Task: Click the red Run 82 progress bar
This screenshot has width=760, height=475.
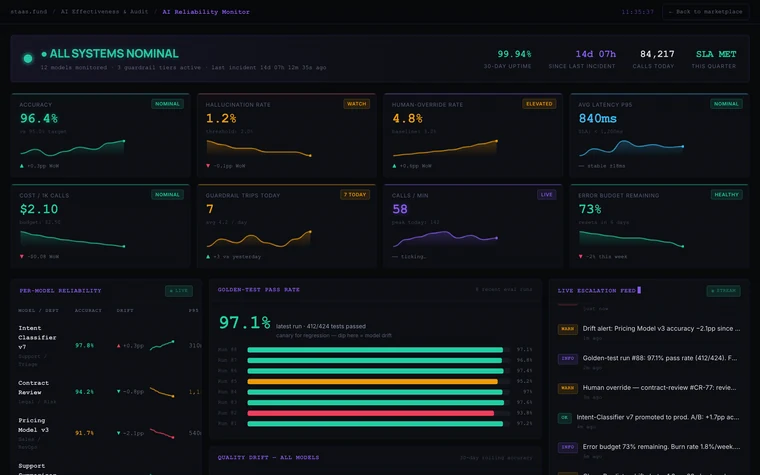Action: [x=371, y=413]
